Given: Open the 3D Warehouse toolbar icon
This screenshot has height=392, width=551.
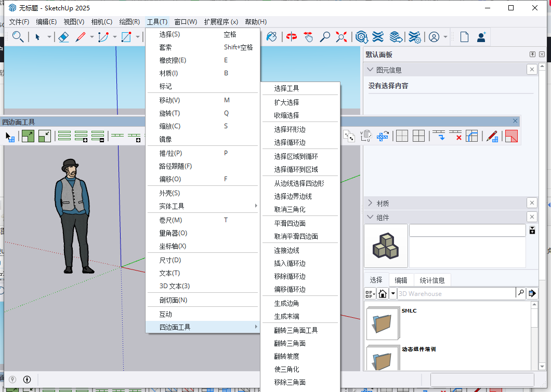Looking at the screenshot, I should tap(361, 36).
